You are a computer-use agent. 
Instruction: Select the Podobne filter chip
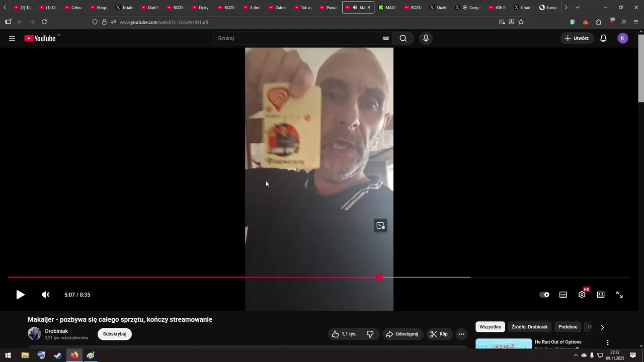568,327
